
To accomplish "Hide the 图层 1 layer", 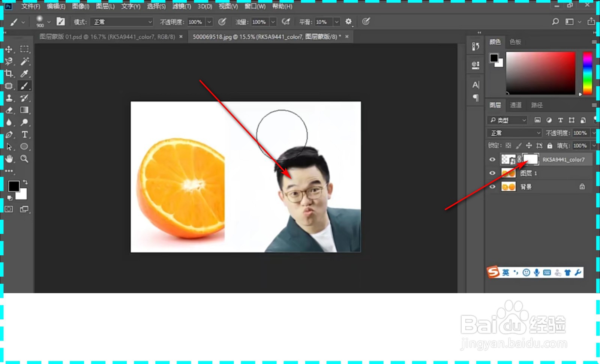I will (492, 173).
